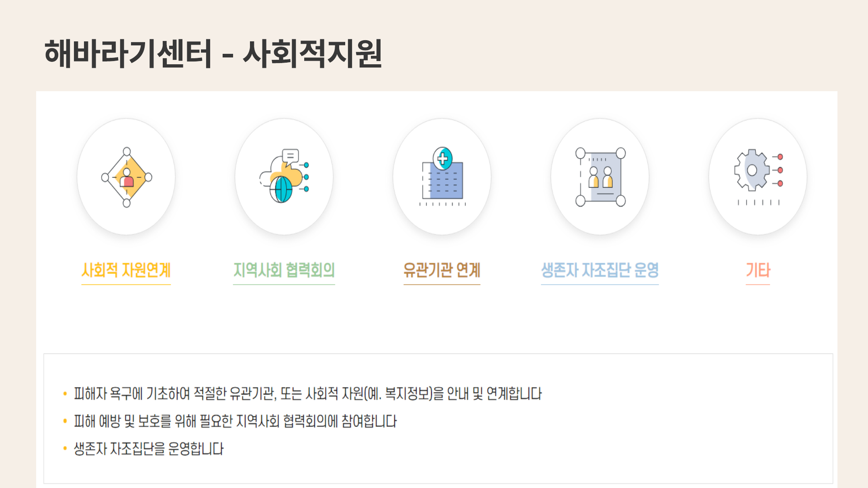The width and height of the screenshot is (868, 488).
Task: Switch to the 지역사회 협력회의 tab
Action: 284,270
